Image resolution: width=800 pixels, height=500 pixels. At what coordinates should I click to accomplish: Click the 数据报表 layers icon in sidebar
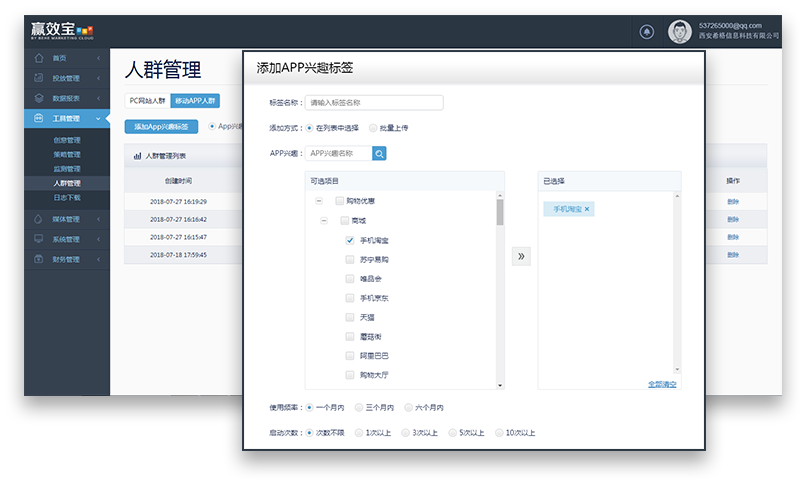pos(38,98)
